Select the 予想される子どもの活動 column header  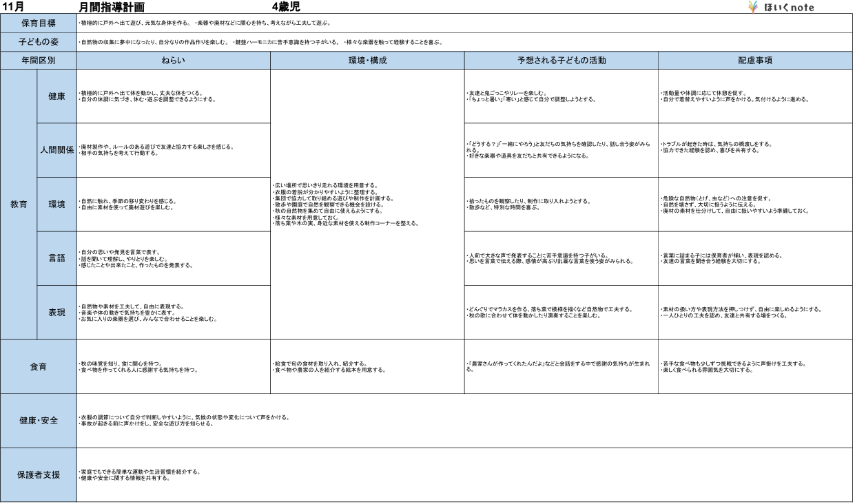561,61
